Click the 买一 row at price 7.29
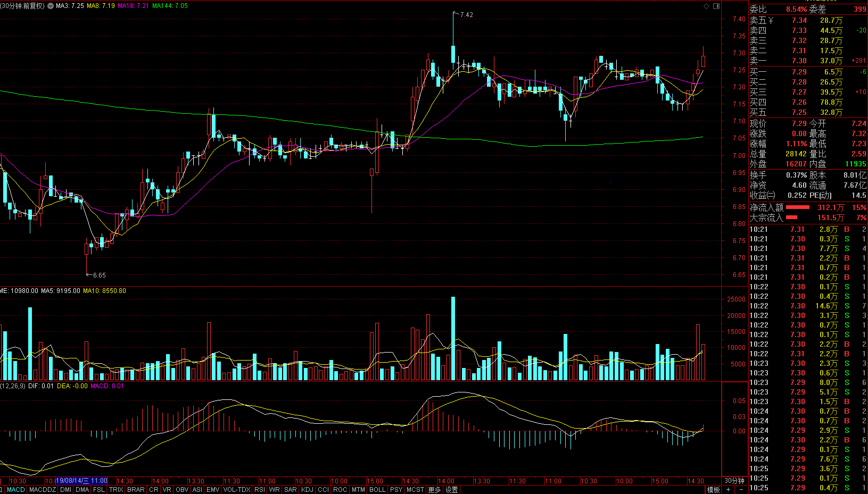Screen dimensions: 868x494 [x=808, y=72]
